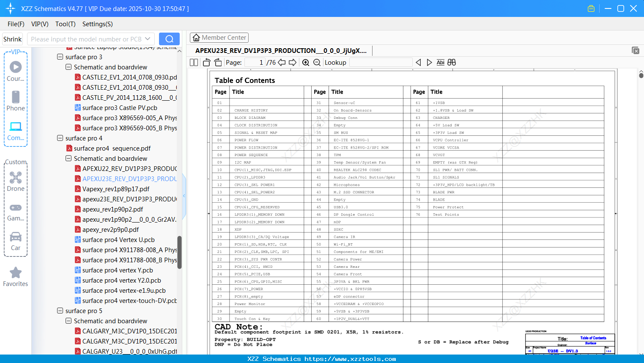Click the tree scroll-up arrow
644x363 pixels.
(x=179, y=51)
